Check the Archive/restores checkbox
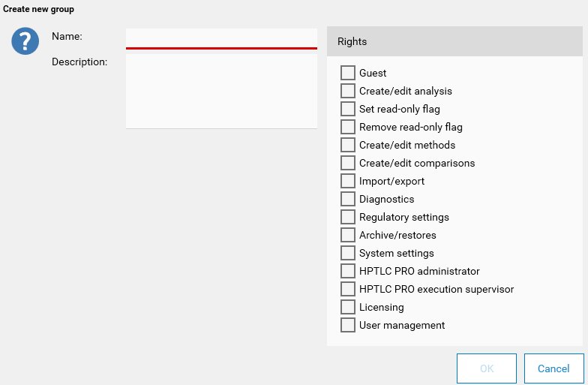Image resolution: width=588 pixels, height=385 pixels. pyautogui.click(x=348, y=235)
